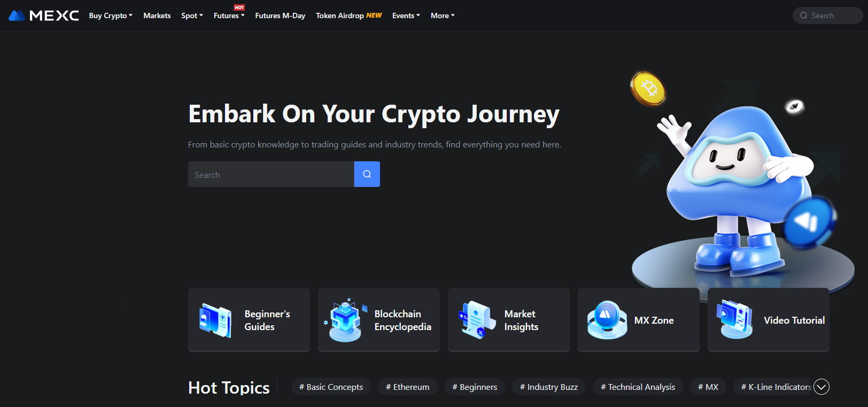The image size is (868, 407).
Task: Expand the Hot Topics circular chevron
Action: tap(821, 387)
